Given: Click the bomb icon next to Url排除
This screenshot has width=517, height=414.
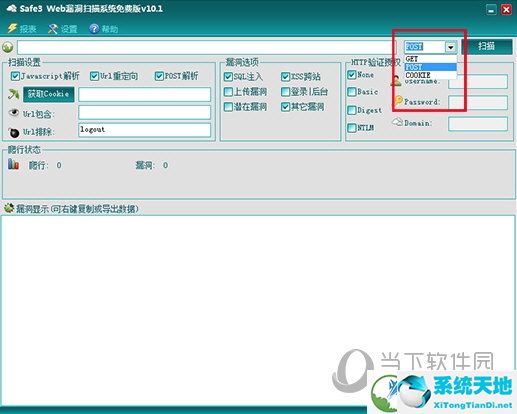Looking at the screenshot, I should [14, 132].
